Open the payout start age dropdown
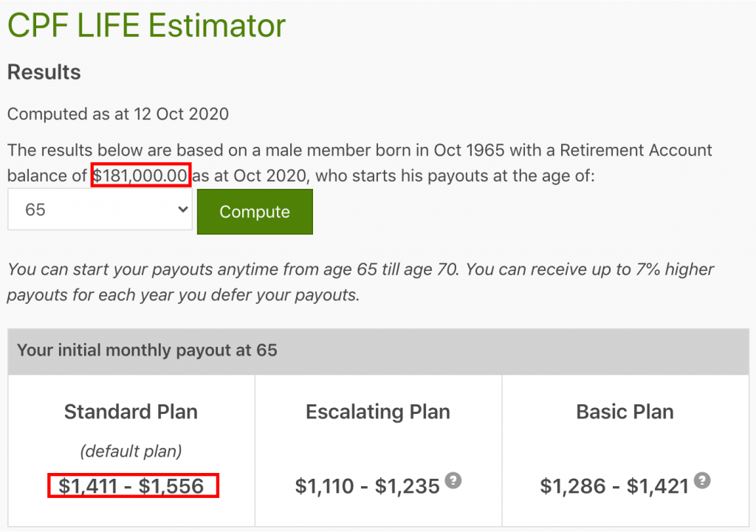The image size is (756, 532). point(100,210)
